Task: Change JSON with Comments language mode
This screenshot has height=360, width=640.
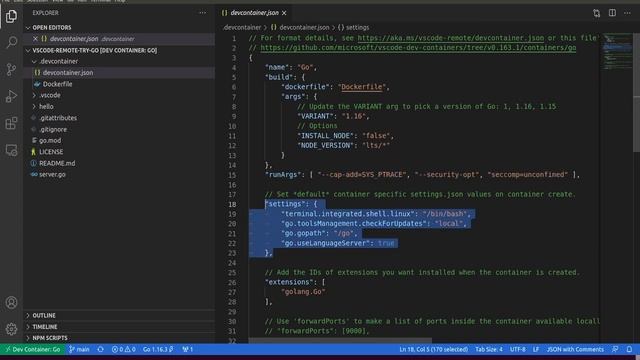Action: (575, 349)
